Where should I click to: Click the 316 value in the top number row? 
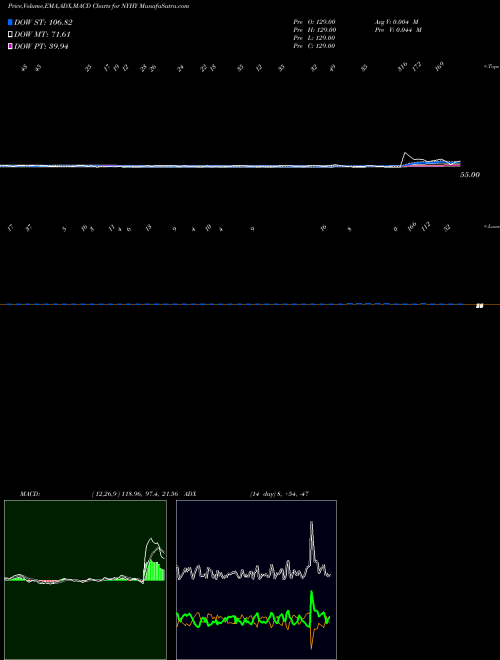403,67
